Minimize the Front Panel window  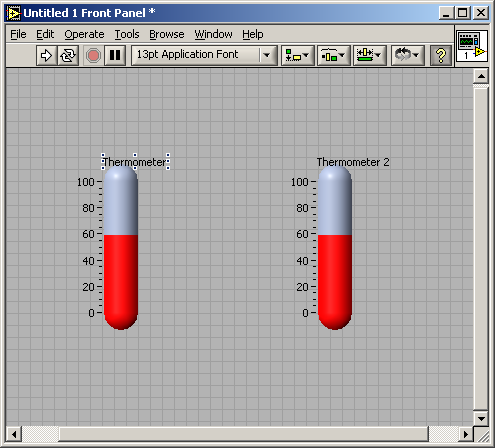[x=446, y=13]
